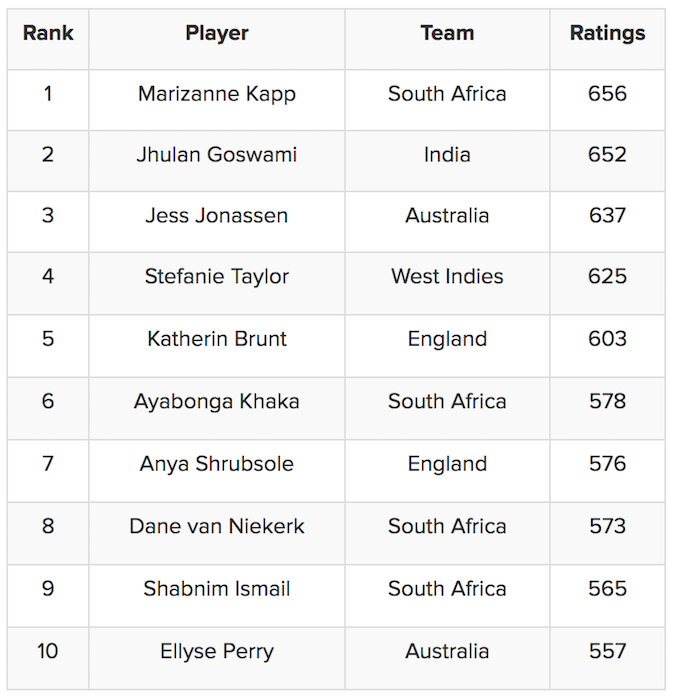Select the Jhulan Goswami player cell
The height and width of the screenshot is (700, 674).
pyautogui.click(x=217, y=155)
